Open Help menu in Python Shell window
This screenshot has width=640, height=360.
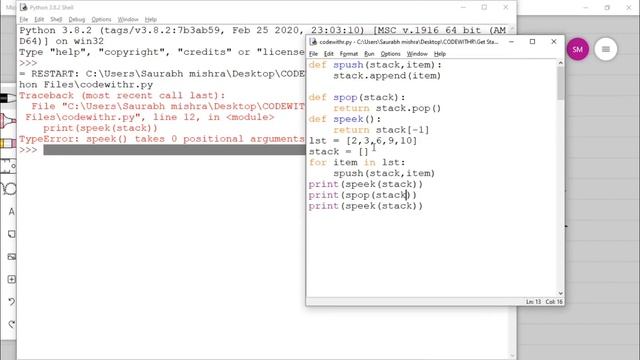[x=151, y=19]
